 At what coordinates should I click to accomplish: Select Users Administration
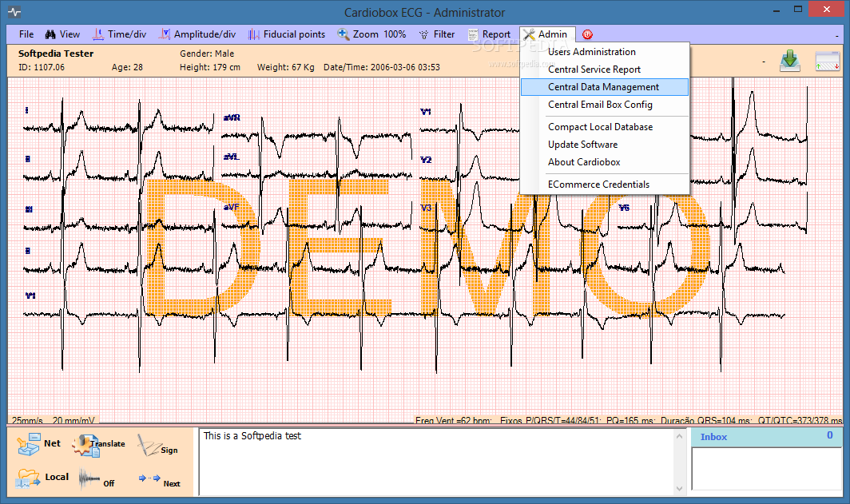605,52
